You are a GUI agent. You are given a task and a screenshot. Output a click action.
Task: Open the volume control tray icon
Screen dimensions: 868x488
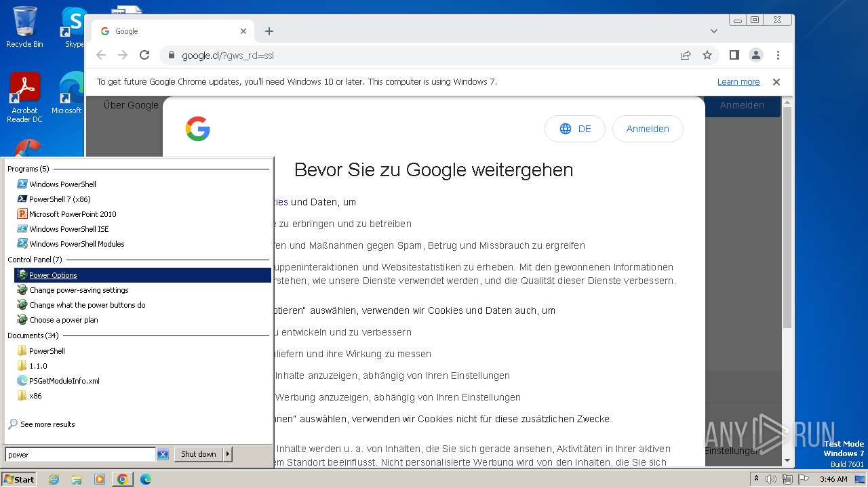click(x=771, y=479)
